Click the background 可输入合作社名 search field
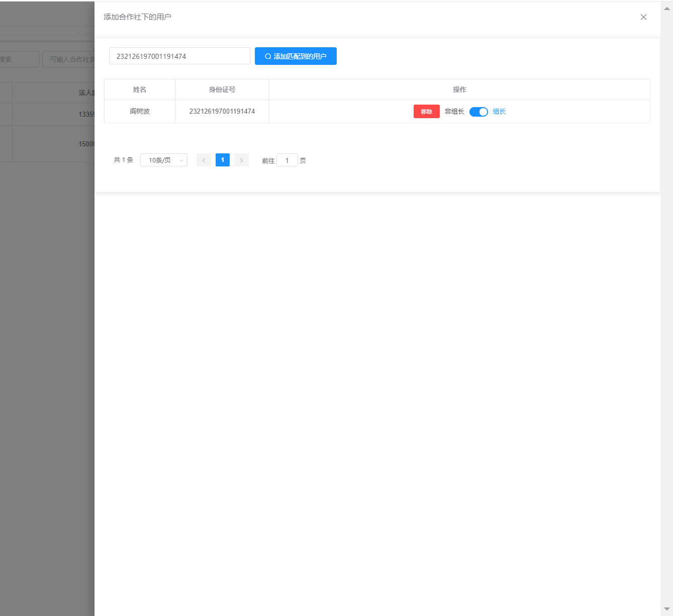This screenshot has height=616, width=673. point(68,59)
